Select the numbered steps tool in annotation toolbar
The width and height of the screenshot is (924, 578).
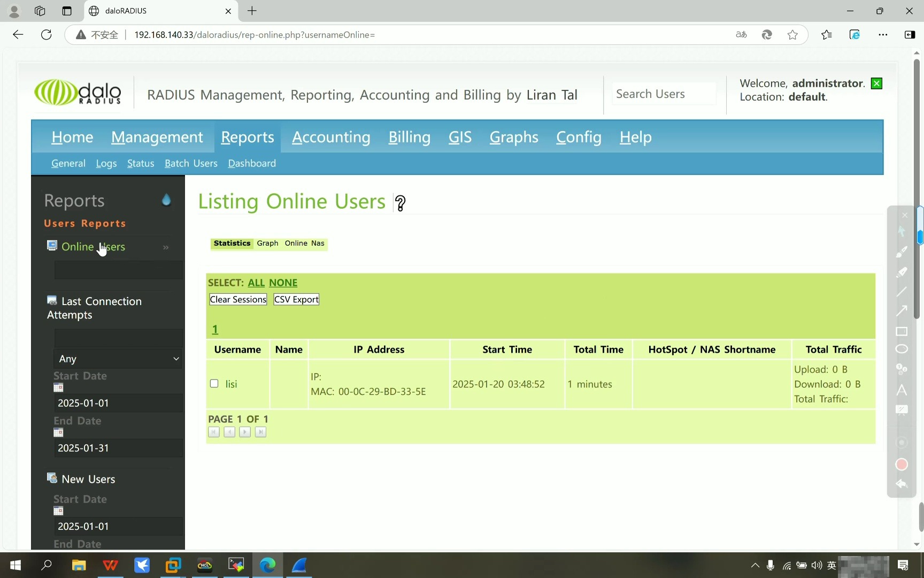(902, 369)
